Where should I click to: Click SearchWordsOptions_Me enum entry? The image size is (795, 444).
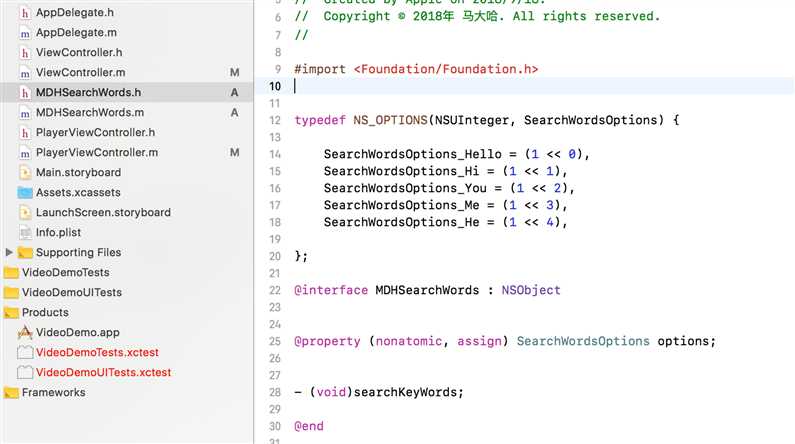446,205
